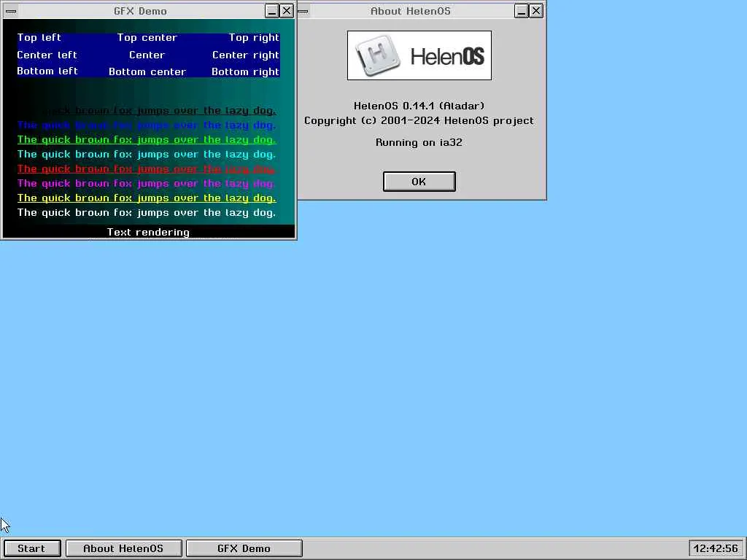This screenshot has height=560, width=747.
Task: Click the red strikethrough quick brown fox line
Action: click(147, 169)
